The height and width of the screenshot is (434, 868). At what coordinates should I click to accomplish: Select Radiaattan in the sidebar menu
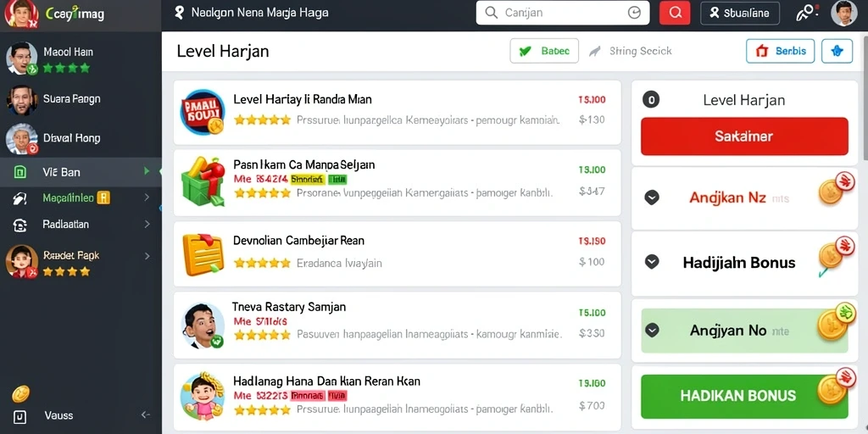click(x=81, y=224)
